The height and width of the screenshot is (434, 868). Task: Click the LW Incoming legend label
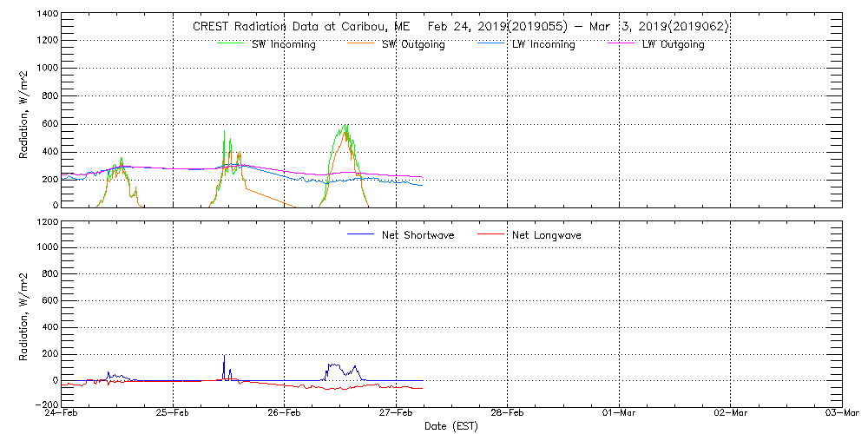point(543,45)
